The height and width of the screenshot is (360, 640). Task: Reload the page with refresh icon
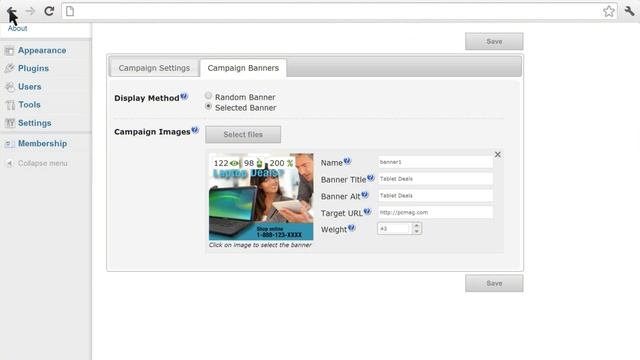tap(49, 11)
